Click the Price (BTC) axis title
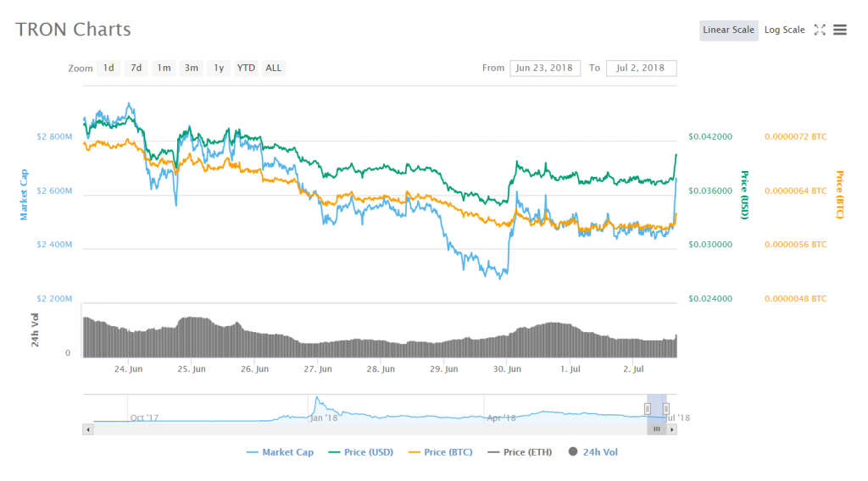The height and width of the screenshot is (481, 868). coord(840,195)
